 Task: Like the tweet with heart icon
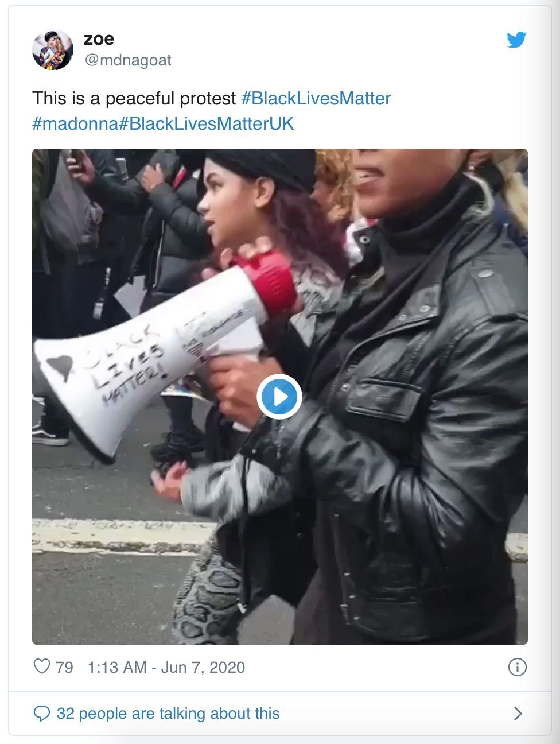(x=42, y=666)
